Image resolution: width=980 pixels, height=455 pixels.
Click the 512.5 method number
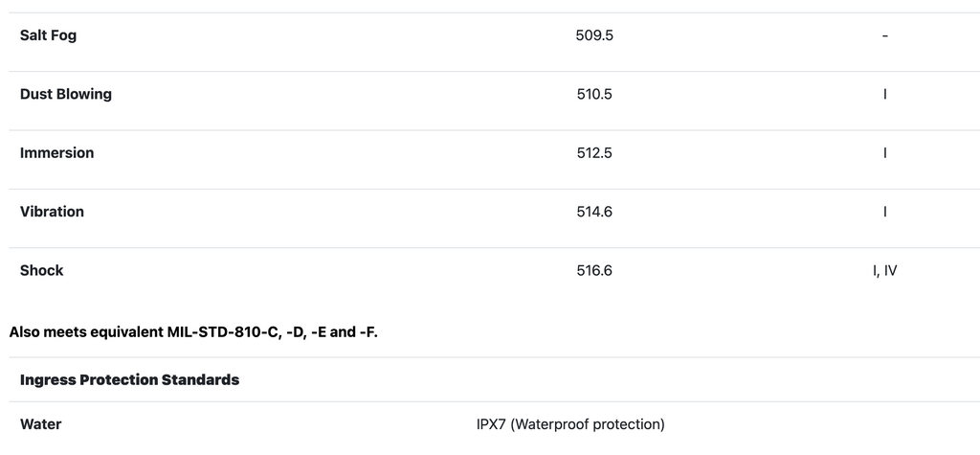(593, 152)
